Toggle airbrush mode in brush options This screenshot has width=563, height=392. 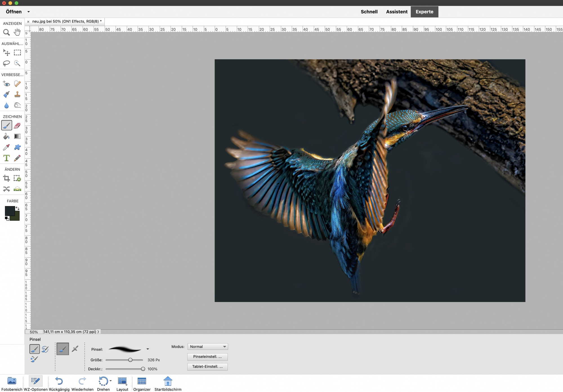coord(75,349)
